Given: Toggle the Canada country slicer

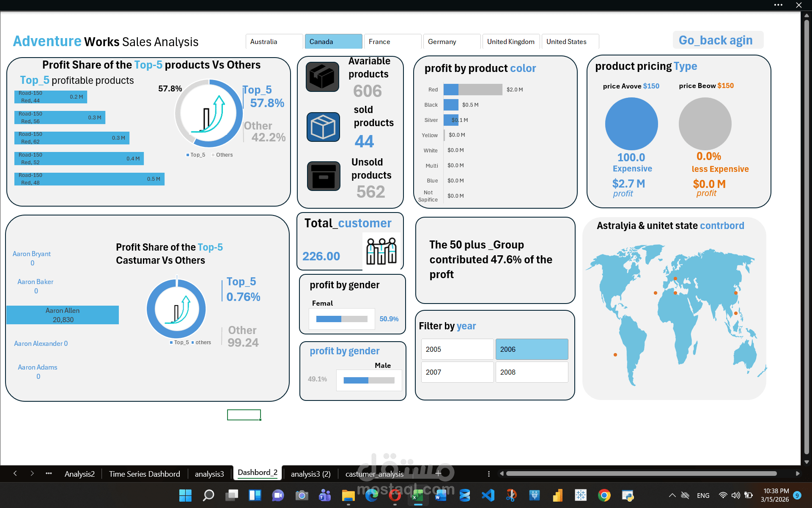Looking at the screenshot, I should click(333, 41).
